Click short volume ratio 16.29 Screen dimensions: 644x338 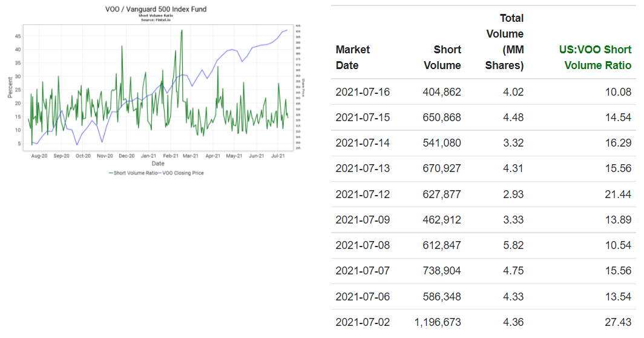coord(618,143)
